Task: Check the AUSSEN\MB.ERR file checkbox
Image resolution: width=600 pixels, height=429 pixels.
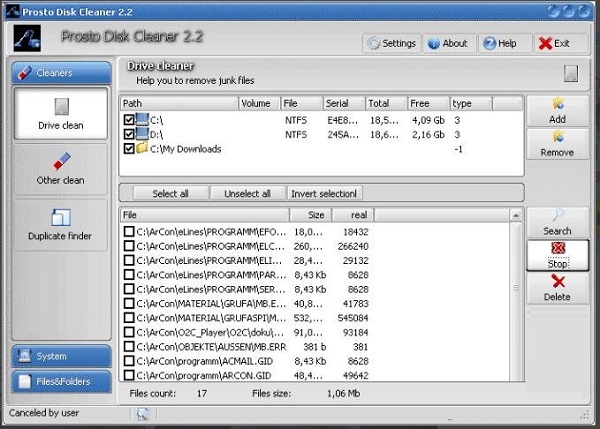Action: pyautogui.click(x=129, y=346)
